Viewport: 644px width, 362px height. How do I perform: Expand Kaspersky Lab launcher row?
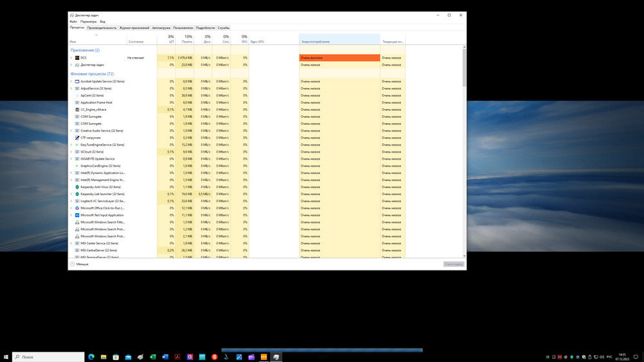pos(71,194)
